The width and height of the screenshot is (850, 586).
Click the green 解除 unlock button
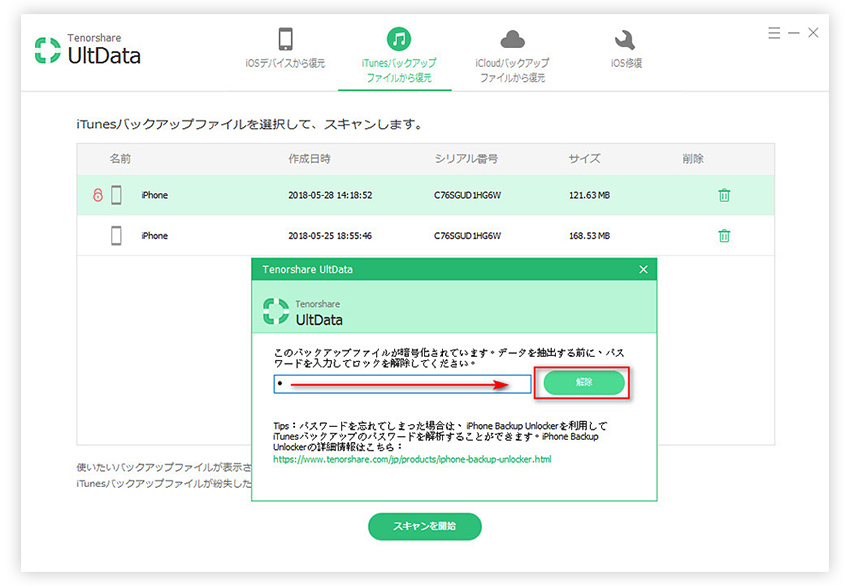[584, 383]
